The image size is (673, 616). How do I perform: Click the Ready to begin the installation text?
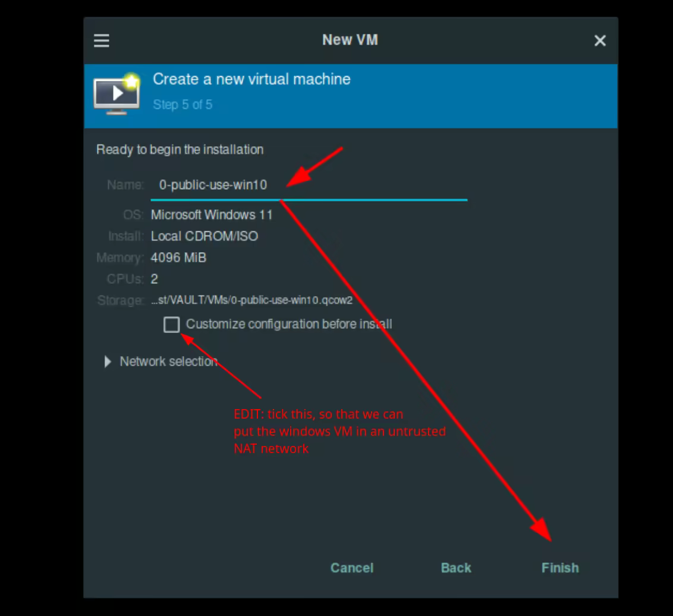(x=180, y=150)
